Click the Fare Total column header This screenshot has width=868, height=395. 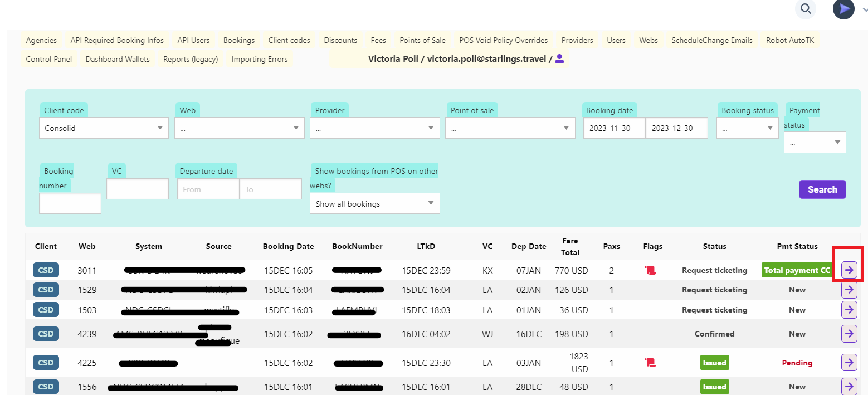coord(570,246)
